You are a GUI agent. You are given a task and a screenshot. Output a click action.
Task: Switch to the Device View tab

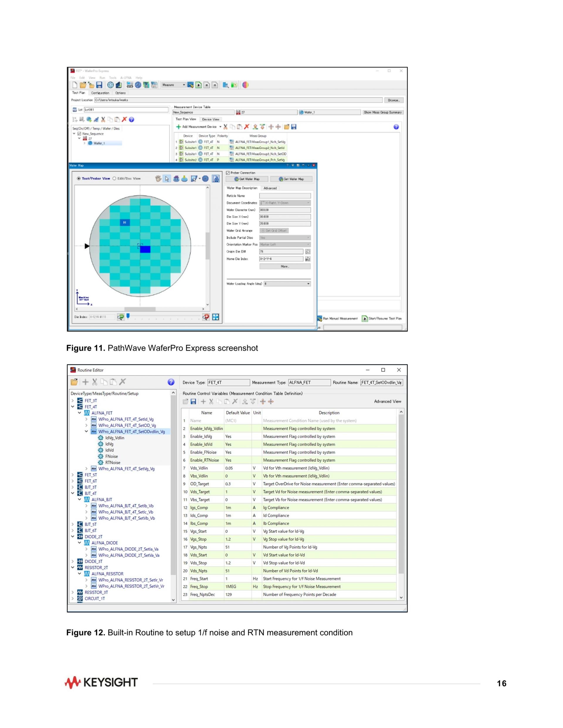pos(211,119)
